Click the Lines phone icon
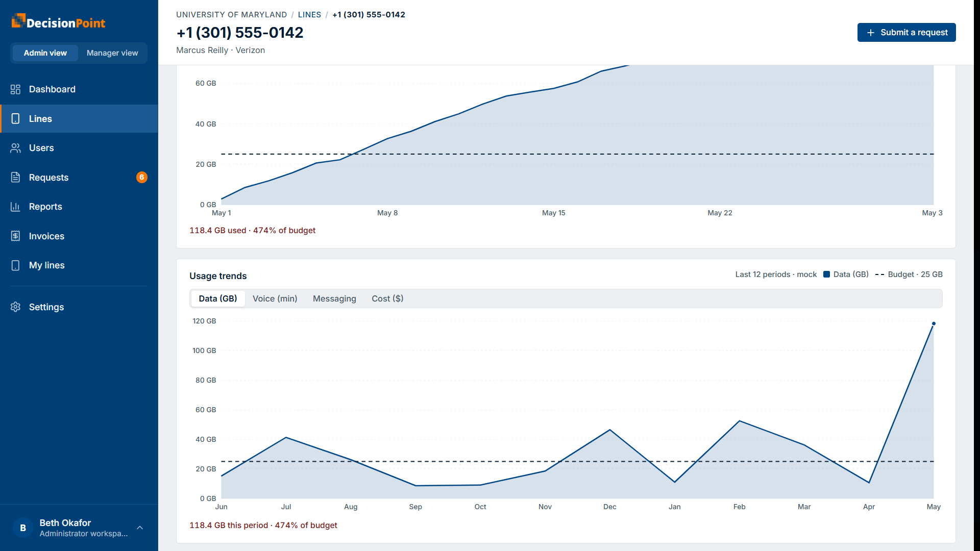This screenshot has height=551, width=980. pyautogui.click(x=15, y=119)
